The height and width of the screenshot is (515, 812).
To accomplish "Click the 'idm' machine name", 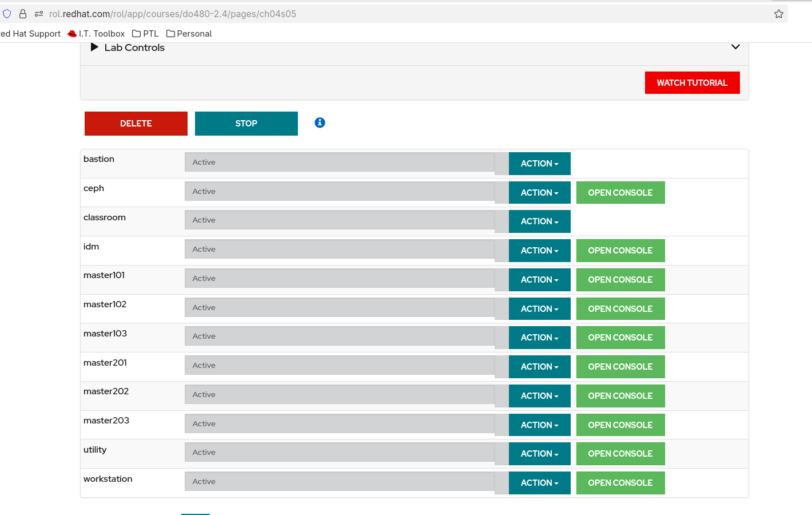I will (91, 247).
